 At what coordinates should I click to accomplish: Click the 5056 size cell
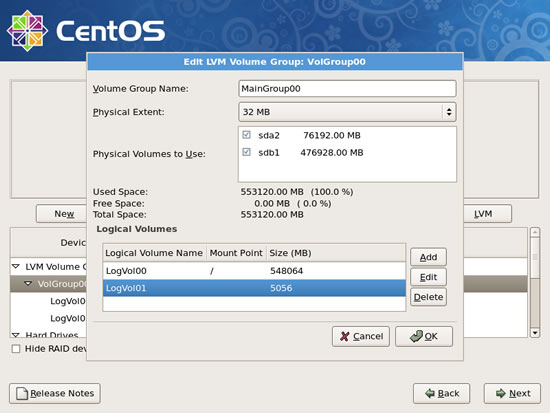pos(281,288)
